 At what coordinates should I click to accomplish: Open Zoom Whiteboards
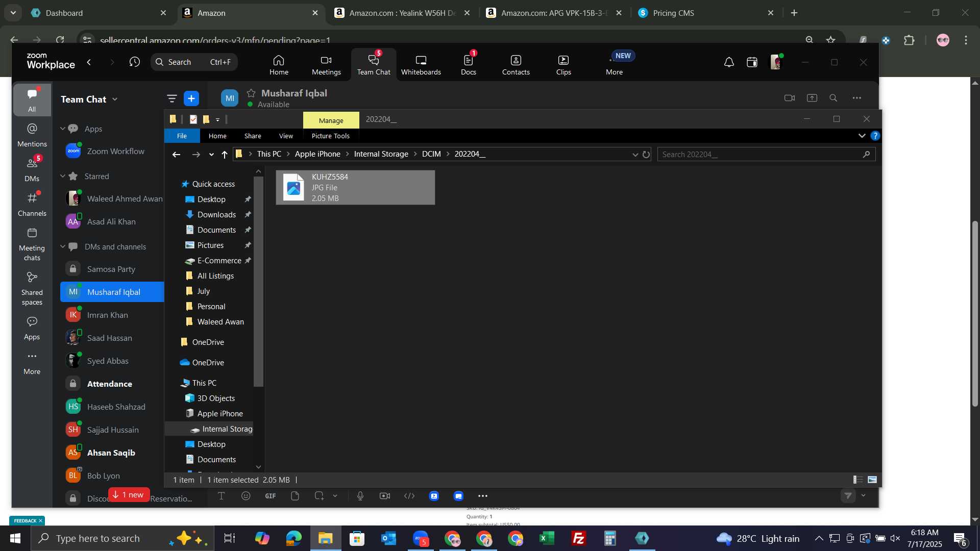421,65
